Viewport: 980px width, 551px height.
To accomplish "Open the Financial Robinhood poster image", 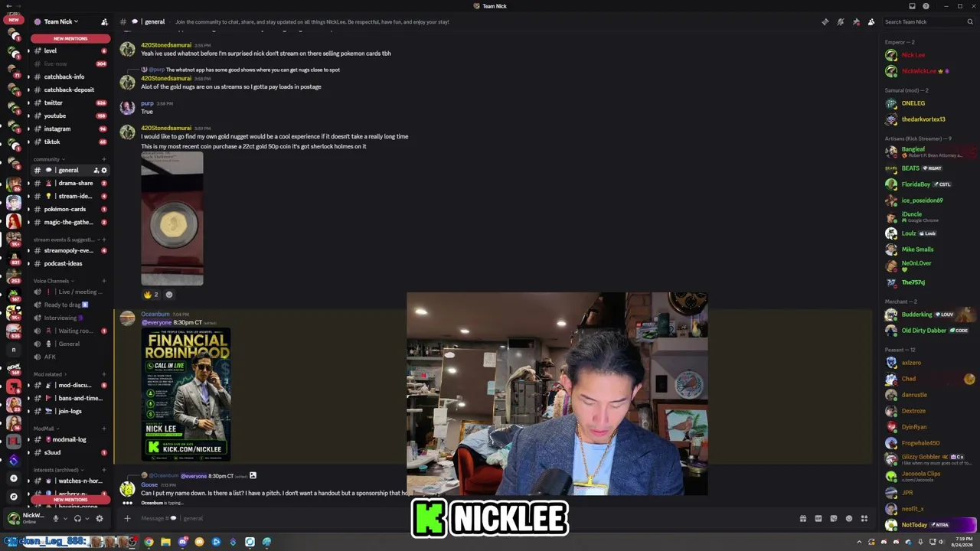I will pos(186,395).
